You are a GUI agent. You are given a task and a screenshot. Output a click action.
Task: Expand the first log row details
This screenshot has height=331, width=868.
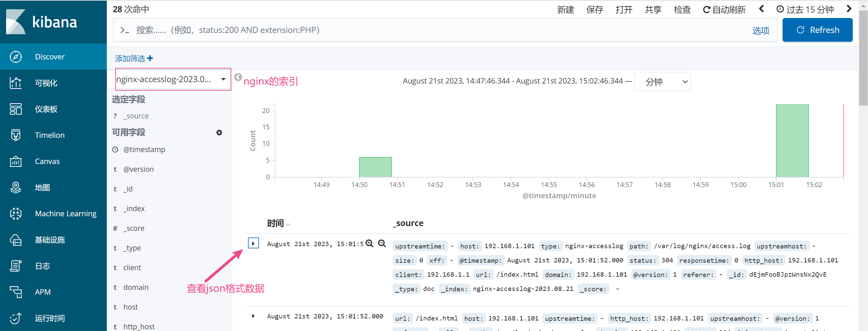click(x=253, y=243)
